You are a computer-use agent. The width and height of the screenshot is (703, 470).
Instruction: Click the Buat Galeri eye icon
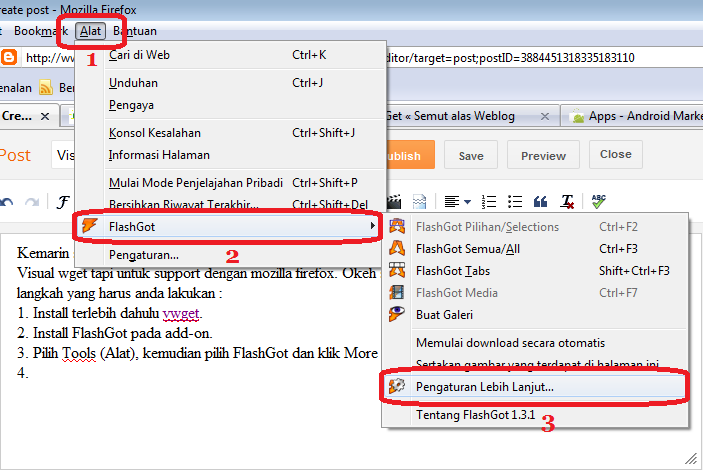point(397,314)
